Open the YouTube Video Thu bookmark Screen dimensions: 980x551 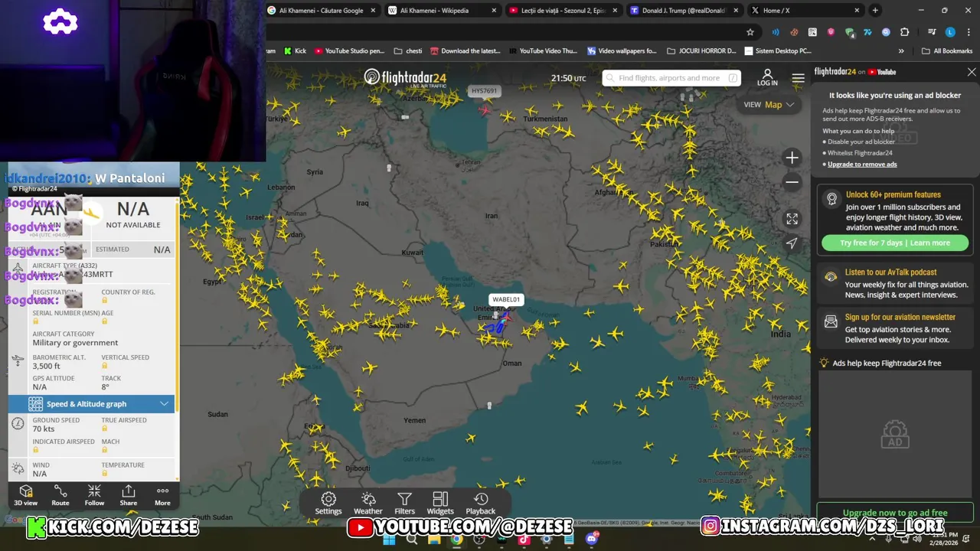tap(543, 51)
